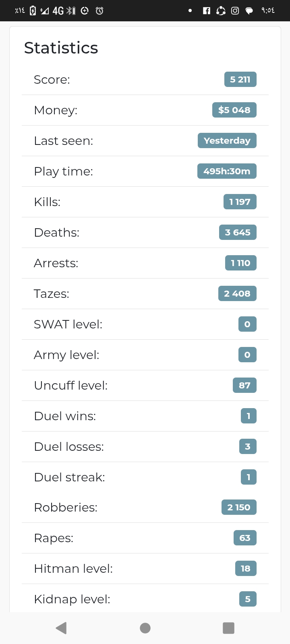
Task: Select the Yesterday last seen badge
Action: tap(227, 140)
